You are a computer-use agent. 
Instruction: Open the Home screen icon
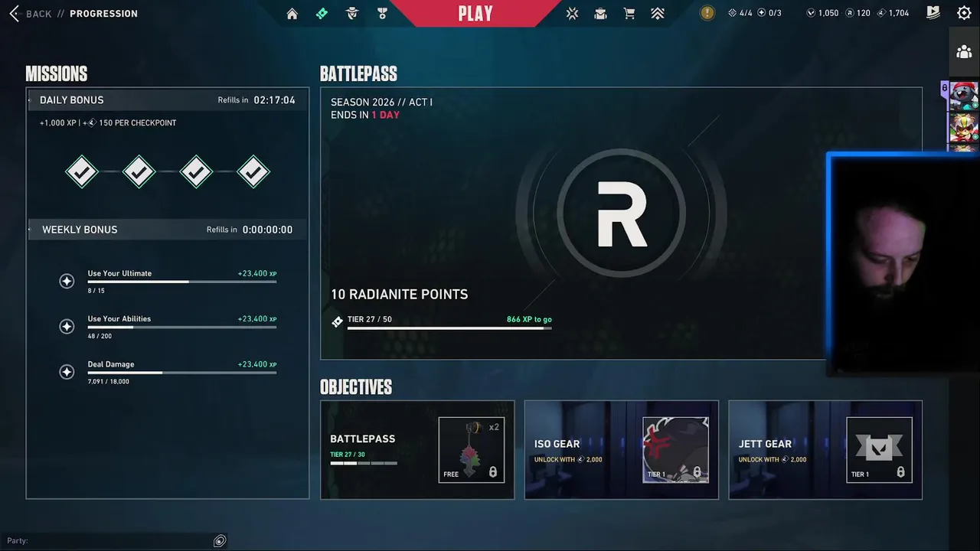pyautogui.click(x=292, y=14)
